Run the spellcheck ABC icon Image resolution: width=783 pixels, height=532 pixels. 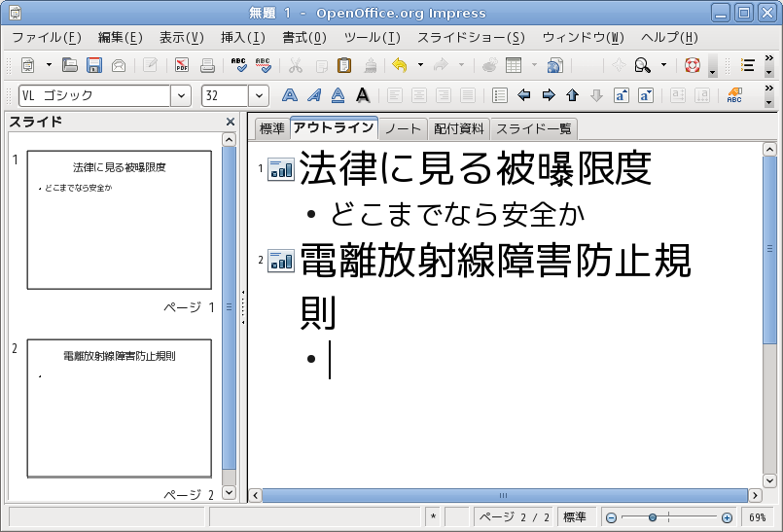pos(238,65)
